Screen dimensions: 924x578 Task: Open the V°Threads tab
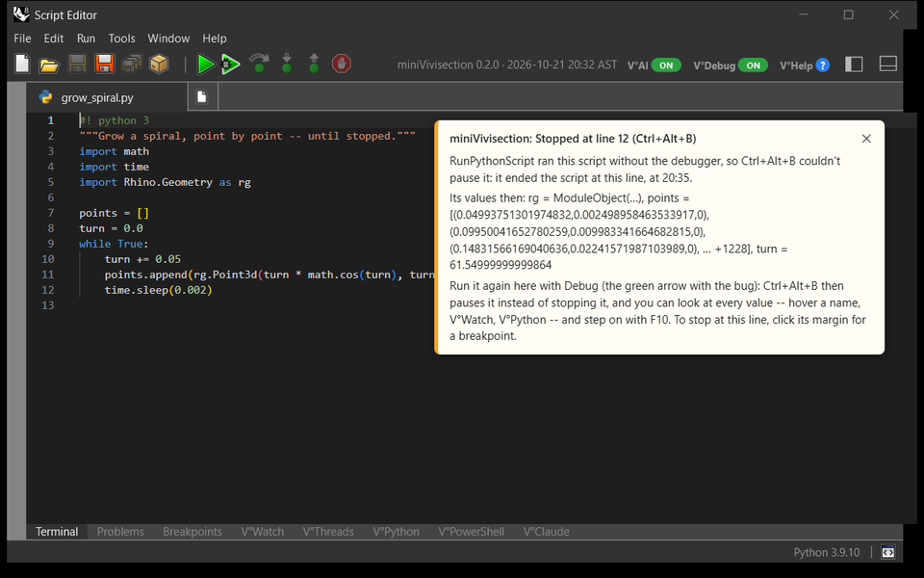[x=328, y=532]
